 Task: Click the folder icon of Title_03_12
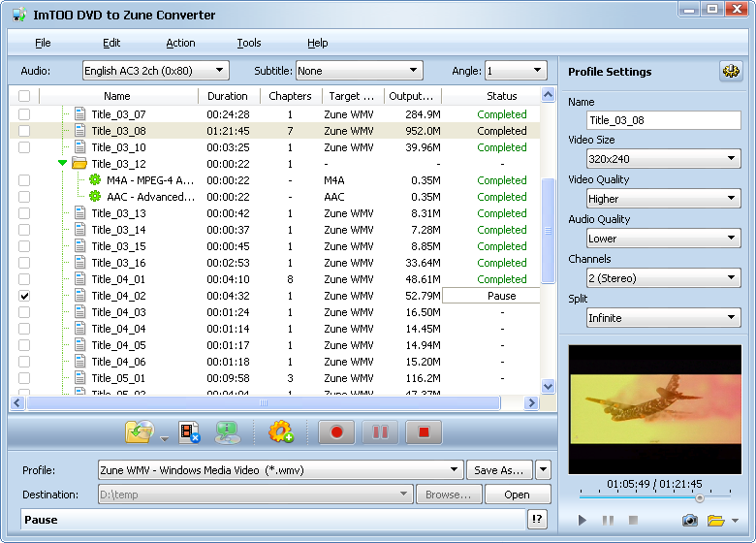click(x=79, y=164)
